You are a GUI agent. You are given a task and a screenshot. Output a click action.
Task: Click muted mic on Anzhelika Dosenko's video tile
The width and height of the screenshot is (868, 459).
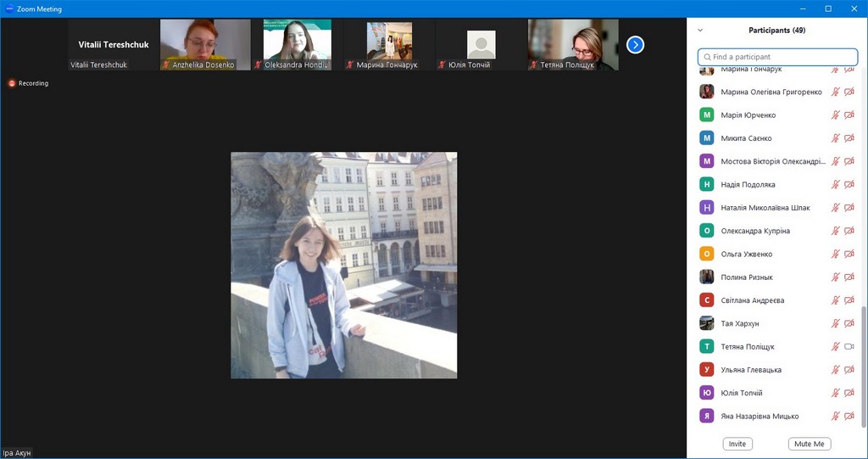pos(166,64)
